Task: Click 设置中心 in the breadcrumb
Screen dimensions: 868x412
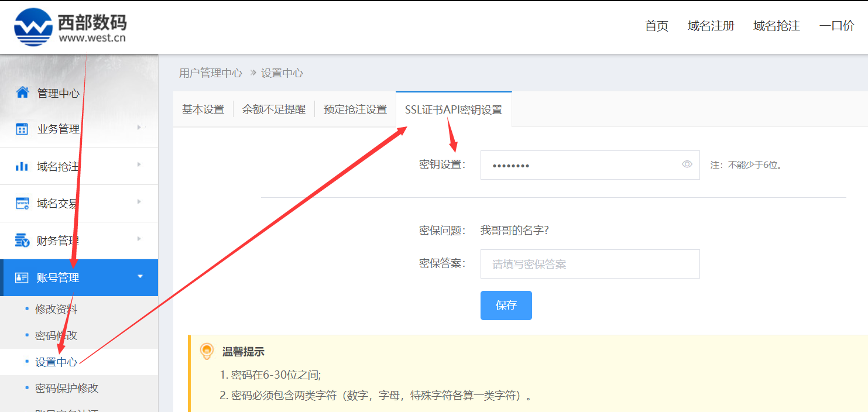Action: [282, 73]
